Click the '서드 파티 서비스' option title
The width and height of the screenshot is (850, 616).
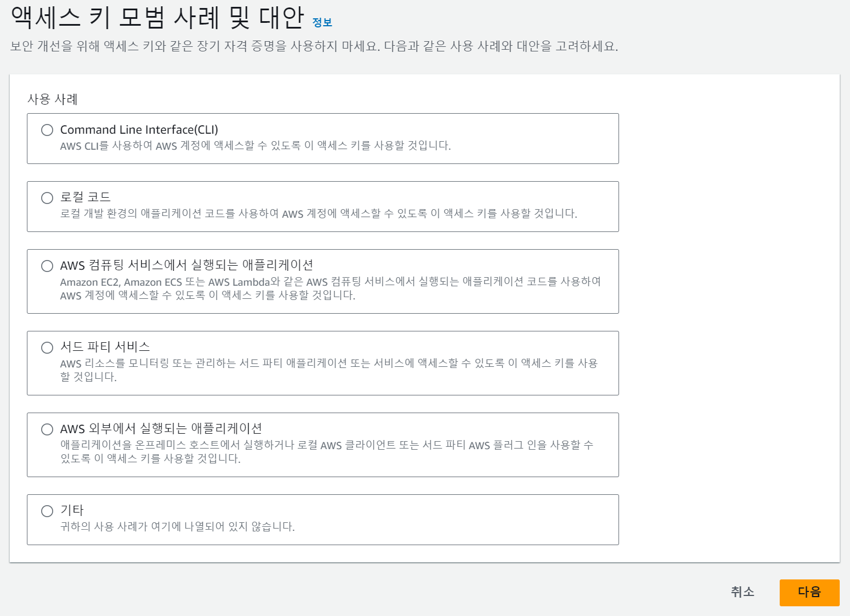[105, 347]
